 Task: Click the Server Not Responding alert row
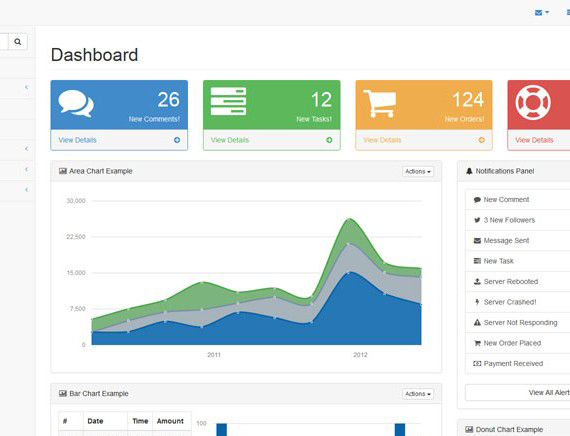pyautogui.click(x=518, y=323)
